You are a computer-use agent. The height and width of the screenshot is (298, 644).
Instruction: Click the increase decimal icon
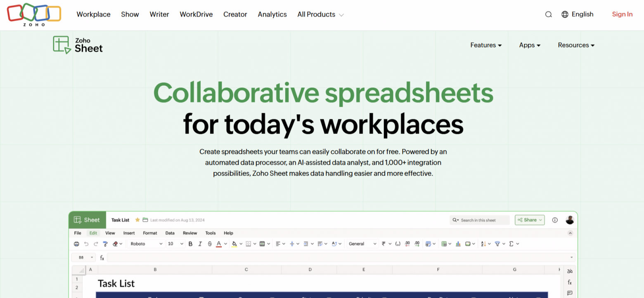click(x=417, y=244)
